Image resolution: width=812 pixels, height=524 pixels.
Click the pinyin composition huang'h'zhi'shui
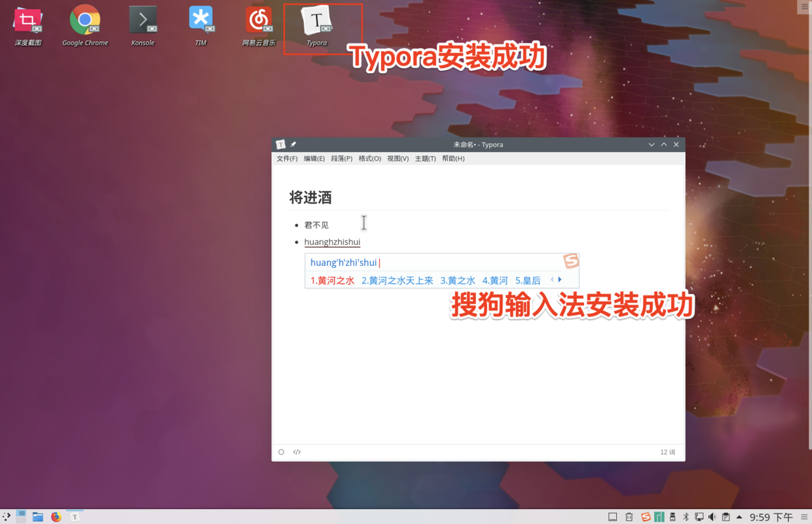[x=344, y=263]
